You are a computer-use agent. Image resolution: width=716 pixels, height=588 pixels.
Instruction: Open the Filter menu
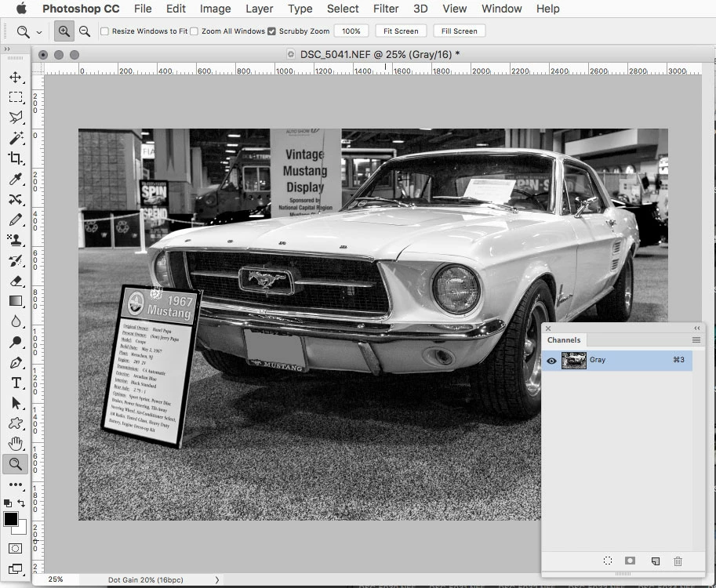386,9
